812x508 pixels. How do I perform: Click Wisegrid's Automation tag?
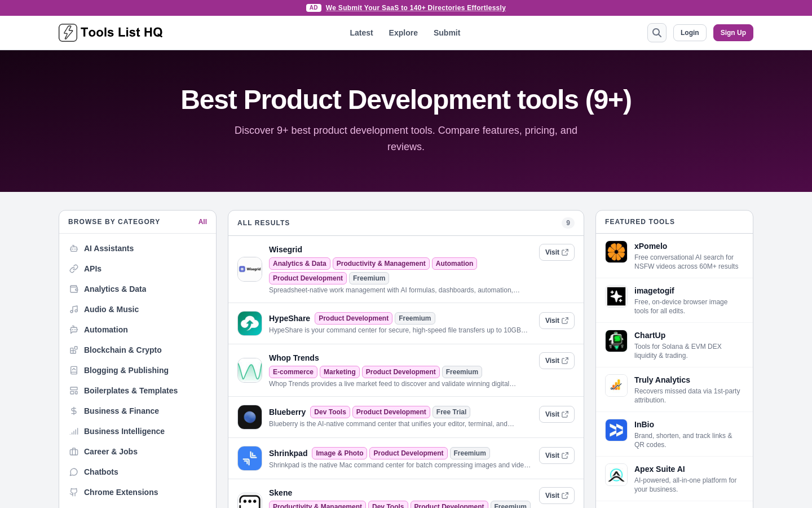[x=454, y=264]
